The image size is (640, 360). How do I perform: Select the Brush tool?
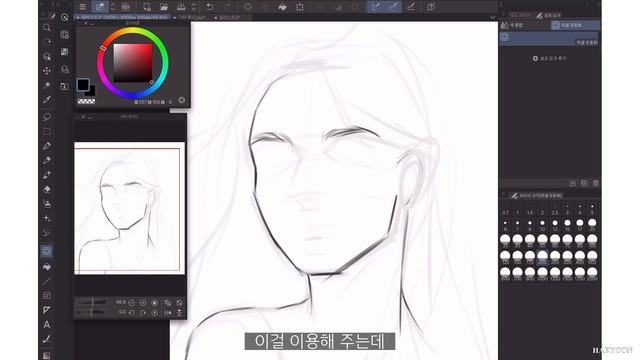47,175
